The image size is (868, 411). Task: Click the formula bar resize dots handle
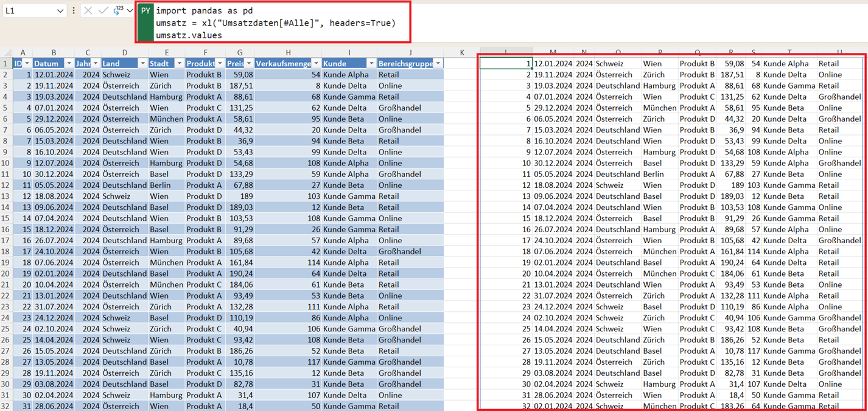[74, 11]
